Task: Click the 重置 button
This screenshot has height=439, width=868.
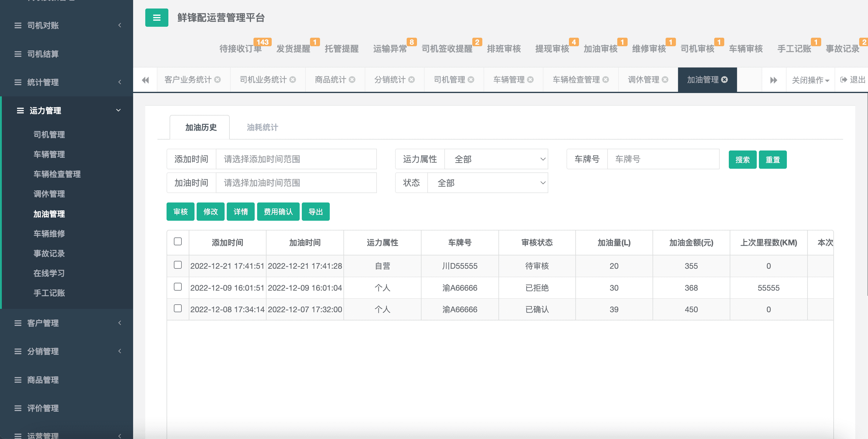Action: pyautogui.click(x=773, y=160)
